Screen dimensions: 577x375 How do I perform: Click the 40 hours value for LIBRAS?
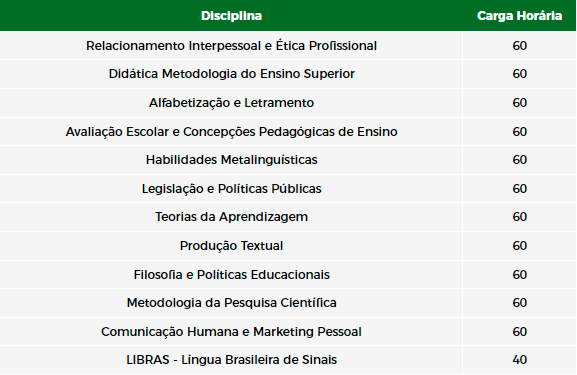click(520, 360)
